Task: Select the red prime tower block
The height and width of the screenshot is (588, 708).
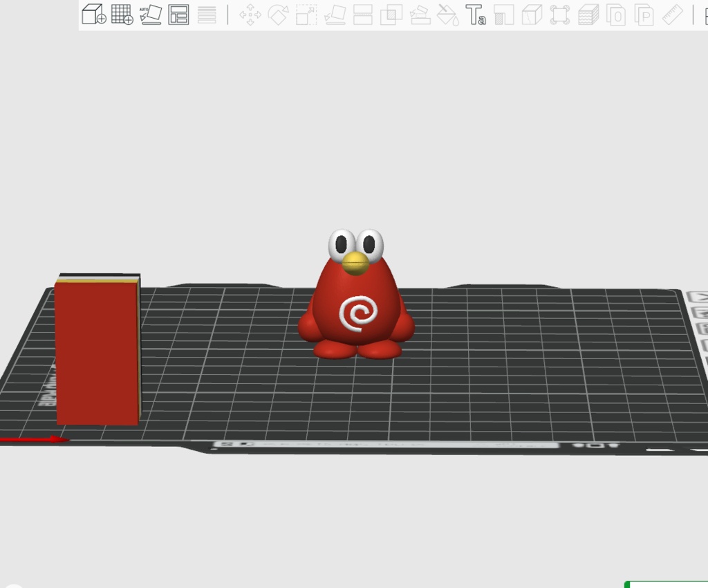Action: pos(97,349)
